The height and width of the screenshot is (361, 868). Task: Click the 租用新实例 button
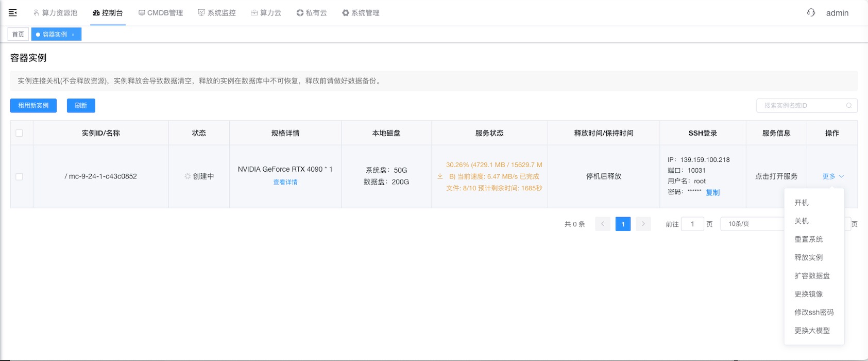[x=33, y=106]
